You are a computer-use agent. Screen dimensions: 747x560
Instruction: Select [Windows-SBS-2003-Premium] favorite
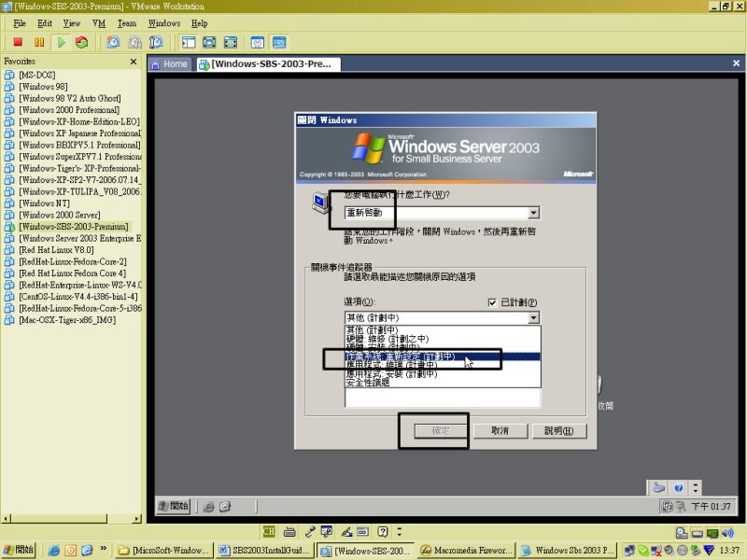tap(74, 227)
